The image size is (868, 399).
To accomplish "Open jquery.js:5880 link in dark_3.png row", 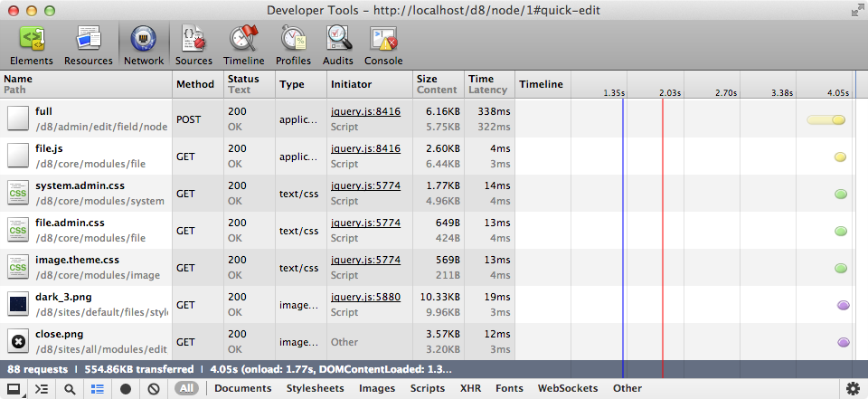I will tap(365, 298).
